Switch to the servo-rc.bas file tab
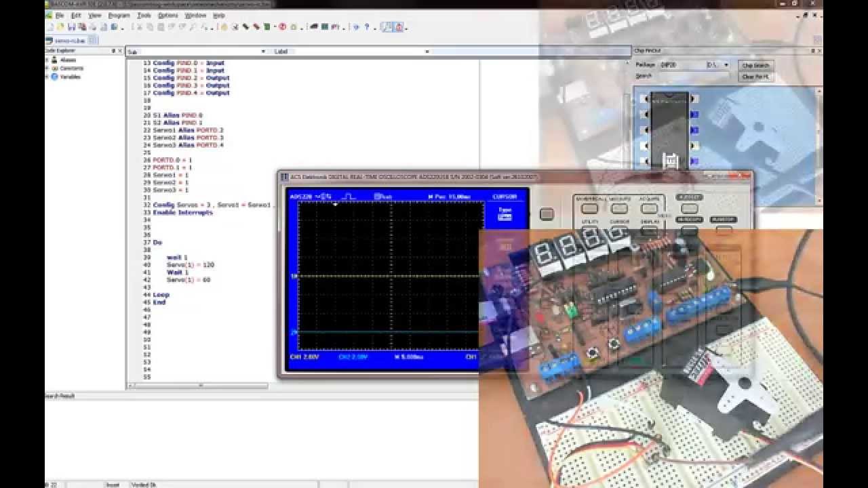This screenshot has width=868, height=488. pos(71,41)
